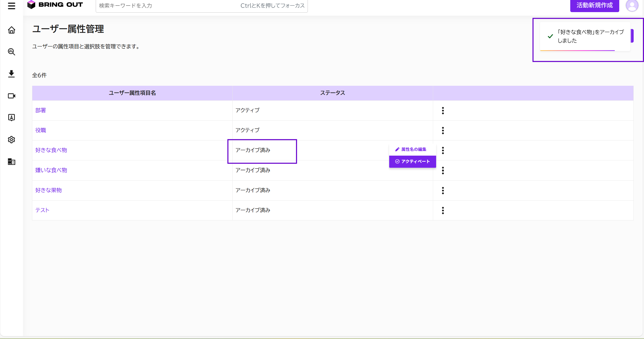
Task: Open the analytics search sidebar icon
Action: tap(11, 52)
